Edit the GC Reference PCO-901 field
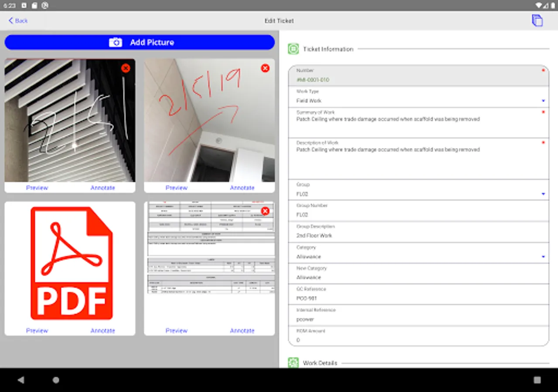Screen dimensions: 558x392 point(418,294)
